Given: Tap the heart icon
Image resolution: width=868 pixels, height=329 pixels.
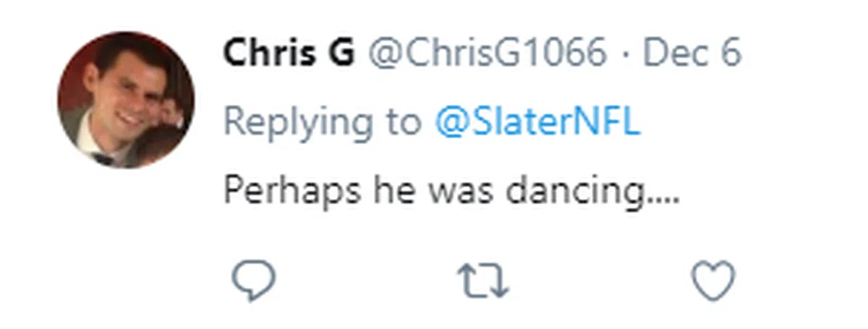Looking at the screenshot, I should (713, 281).
